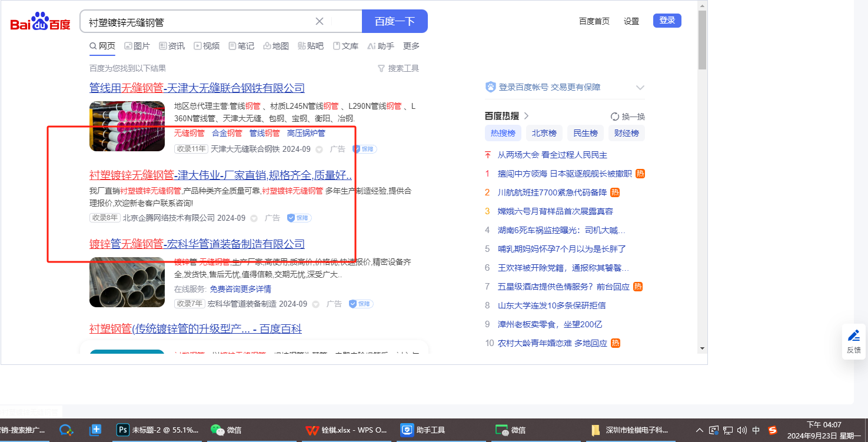This screenshot has height=442, width=868.
Task: Click the Sogou input method tray icon
Action: tap(773, 430)
